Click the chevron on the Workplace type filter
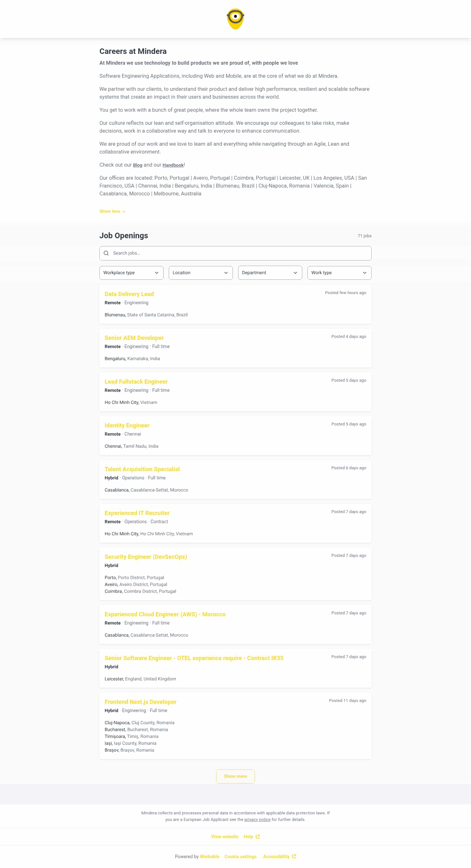471x868 pixels. (156, 273)
